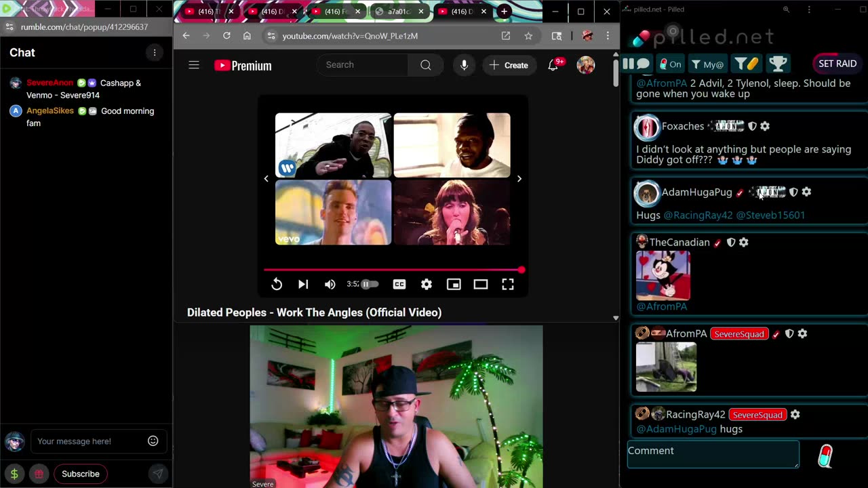
Task: Click the Rumble Subscribe button
Action: tap(81, 474)
